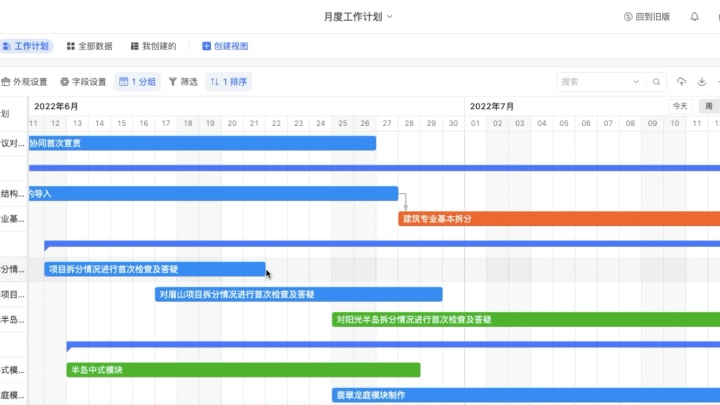
Task: Click June date 27 in timeline header
Action: (x=387, y=124)
